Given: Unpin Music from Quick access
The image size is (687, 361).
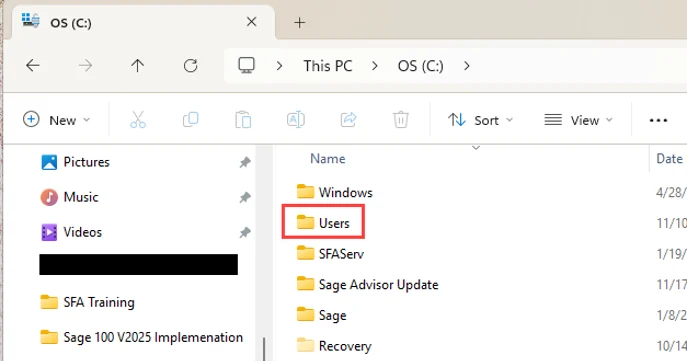Looking at the screenshot, I should point(245,197).
